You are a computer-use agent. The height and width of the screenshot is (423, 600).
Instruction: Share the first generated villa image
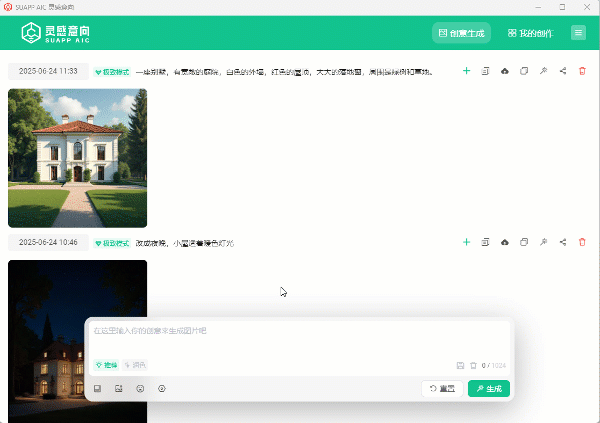[563, 71]
